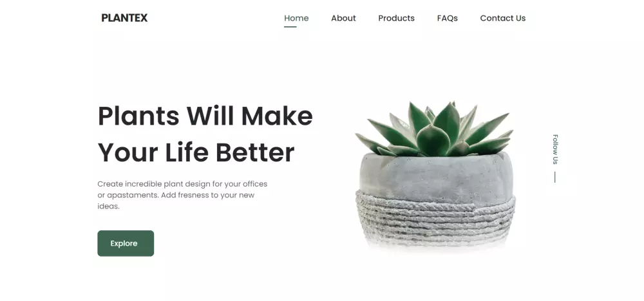Open the Contact Us link

click(503, 18)
